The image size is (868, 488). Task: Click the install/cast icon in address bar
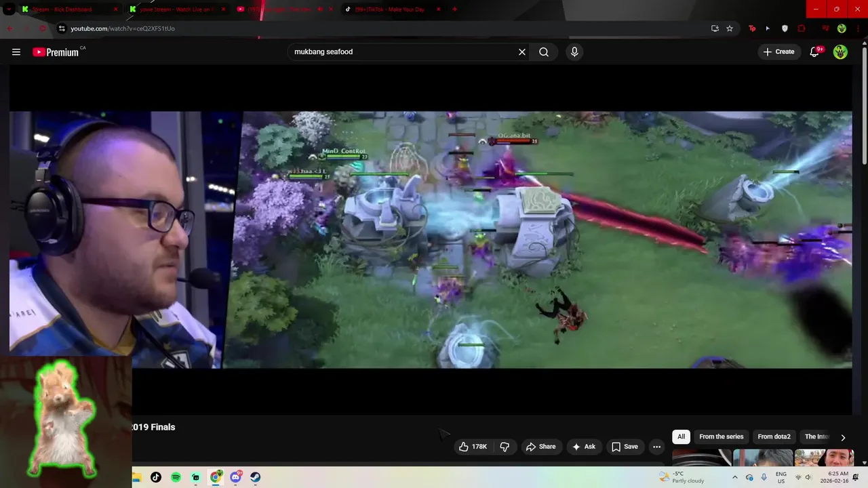pos(715,28)
